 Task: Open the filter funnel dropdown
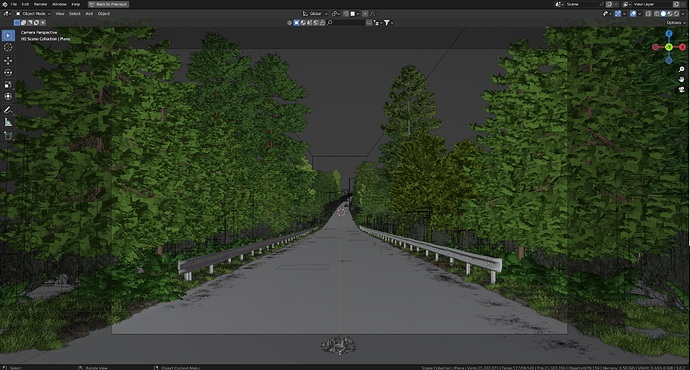[389, 22]
